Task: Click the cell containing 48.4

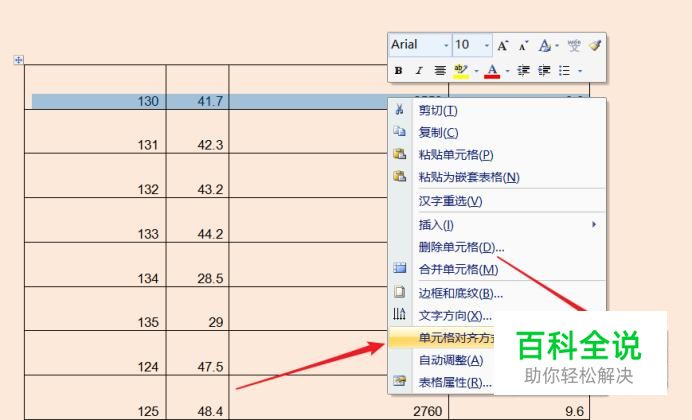Action: point(197,398)
